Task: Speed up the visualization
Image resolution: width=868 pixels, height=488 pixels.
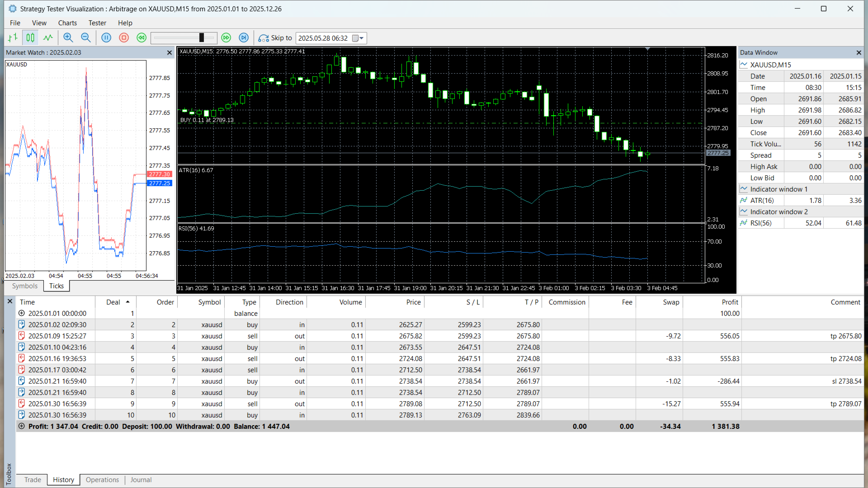Action: (x=226, y=38)
